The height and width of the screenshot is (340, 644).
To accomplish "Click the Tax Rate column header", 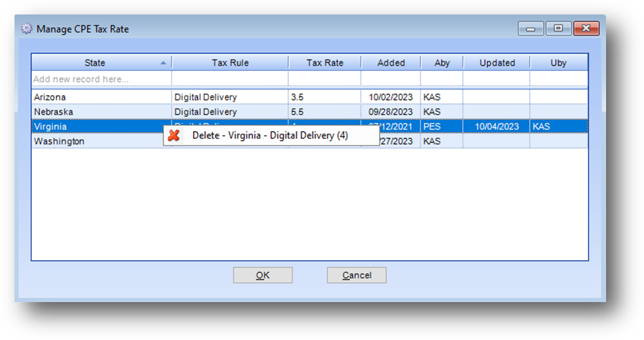I will [x=325, y=63].
